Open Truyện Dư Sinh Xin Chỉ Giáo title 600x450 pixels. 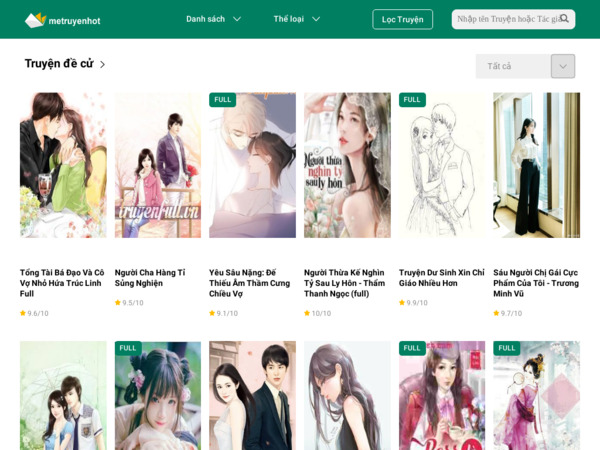(441, 277)
